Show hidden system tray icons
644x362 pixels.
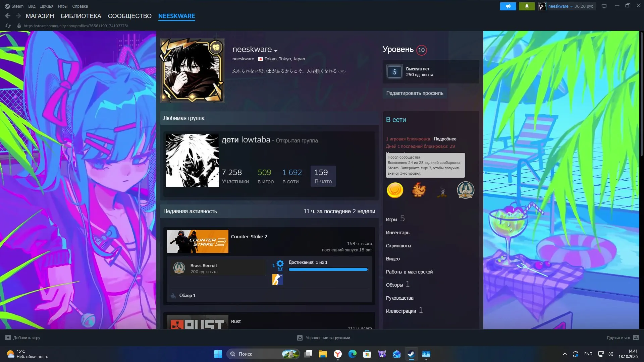(x=565, y=354)
